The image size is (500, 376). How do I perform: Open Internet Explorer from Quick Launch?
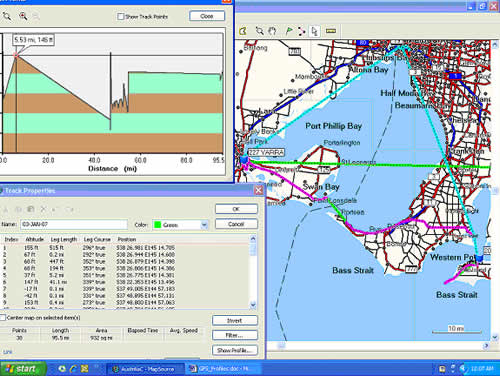click(73, 369)
